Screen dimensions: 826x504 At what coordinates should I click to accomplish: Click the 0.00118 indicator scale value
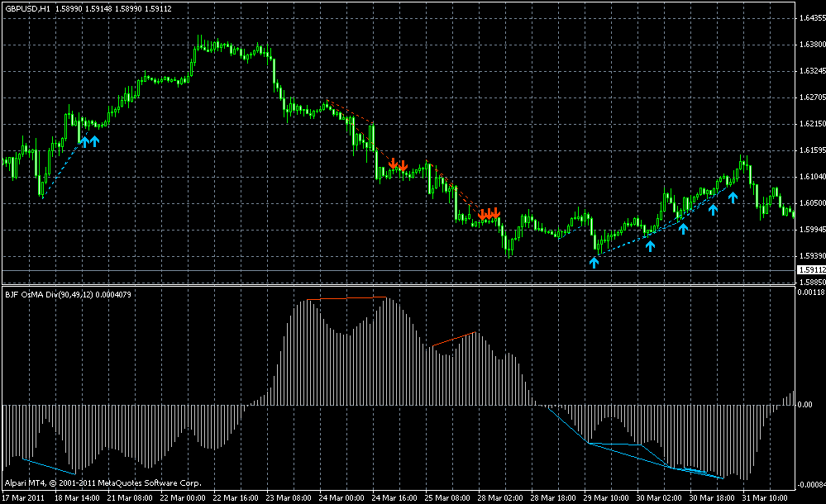point(809,292)
